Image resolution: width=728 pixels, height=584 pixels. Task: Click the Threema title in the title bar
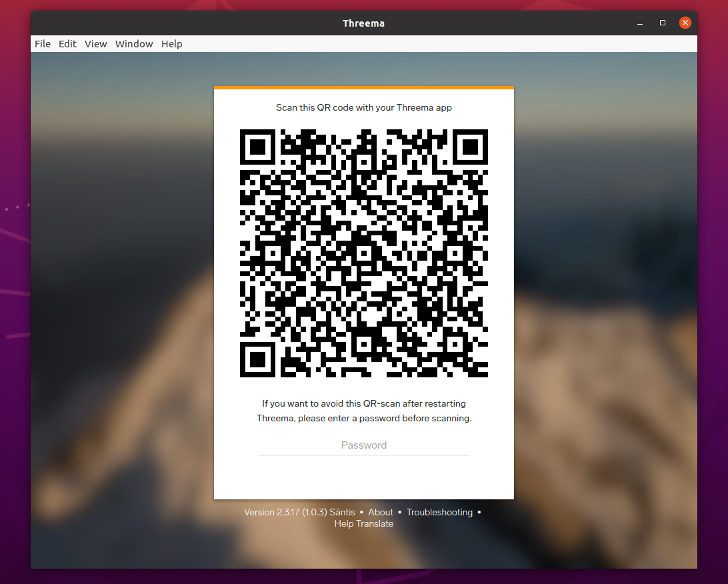coord(364,23)
